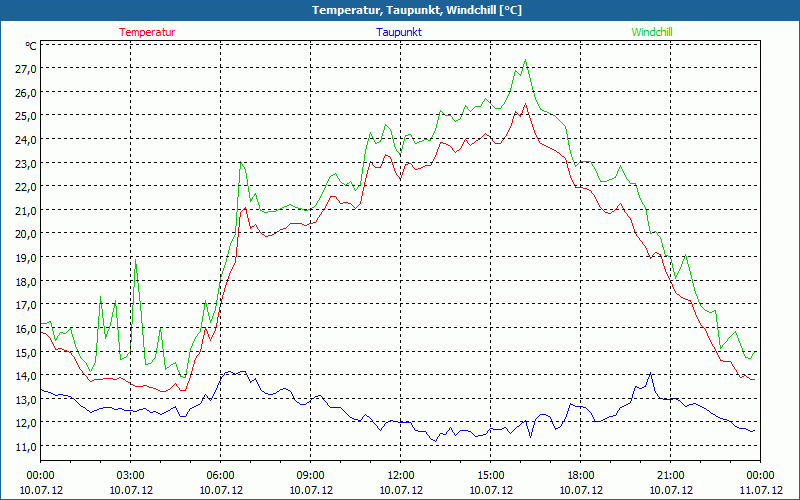Click the '12:00' time label
The image size is (800, 500).
(x=401, y=476)
